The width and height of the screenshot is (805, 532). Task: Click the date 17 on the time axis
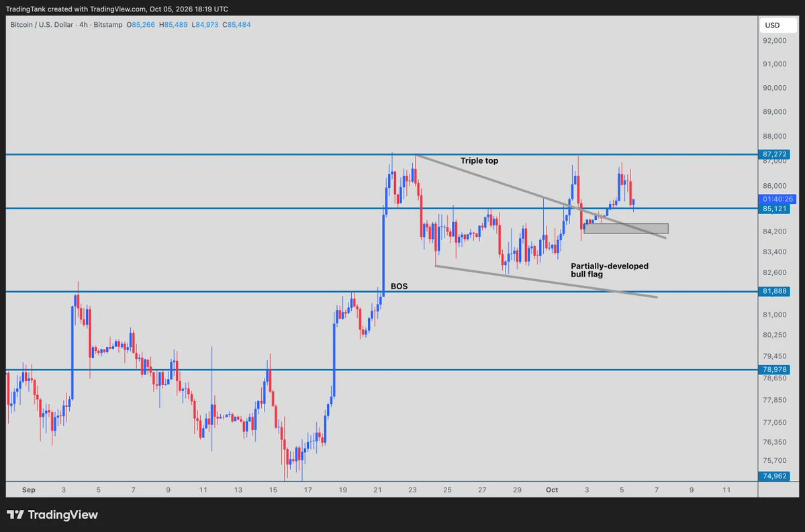click(x=307, y=490)
